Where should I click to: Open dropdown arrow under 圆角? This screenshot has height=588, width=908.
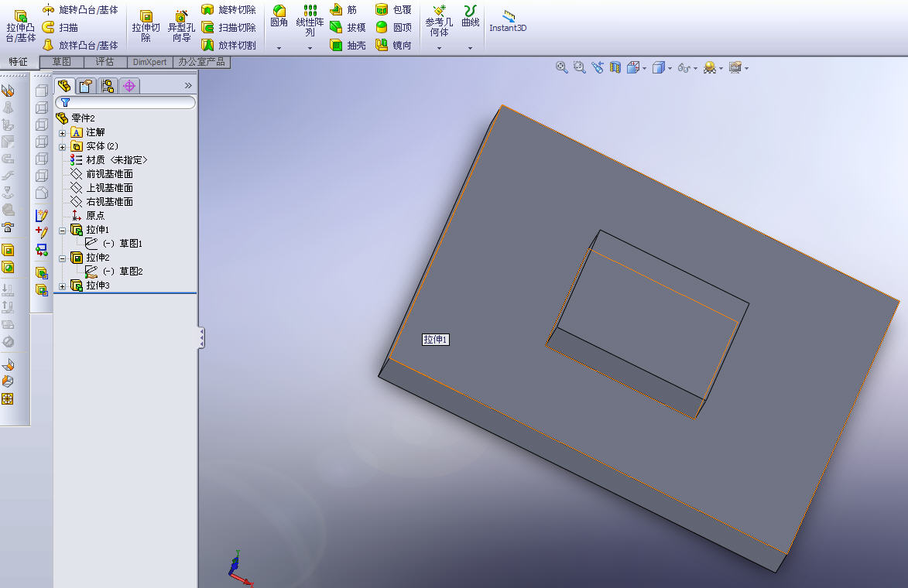279,48
